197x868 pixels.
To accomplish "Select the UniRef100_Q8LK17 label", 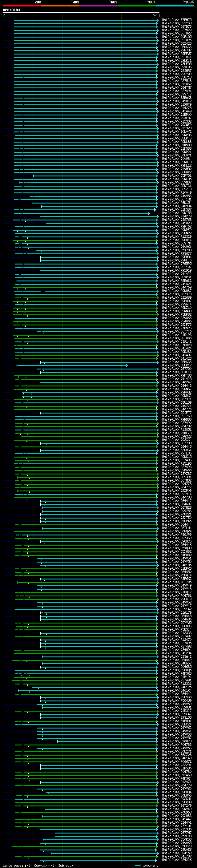I will coord(177,365).
